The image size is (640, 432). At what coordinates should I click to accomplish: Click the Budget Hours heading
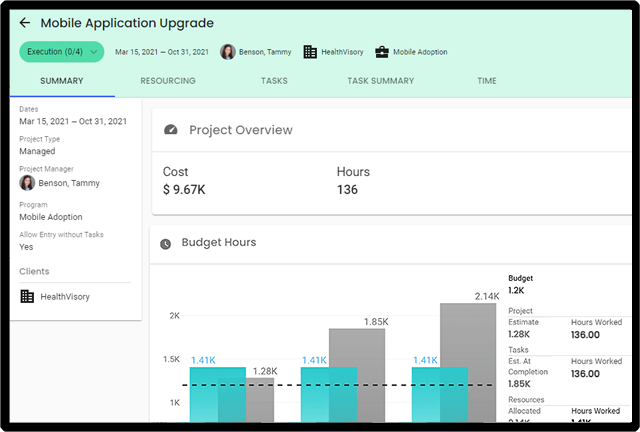click(219, 242)
